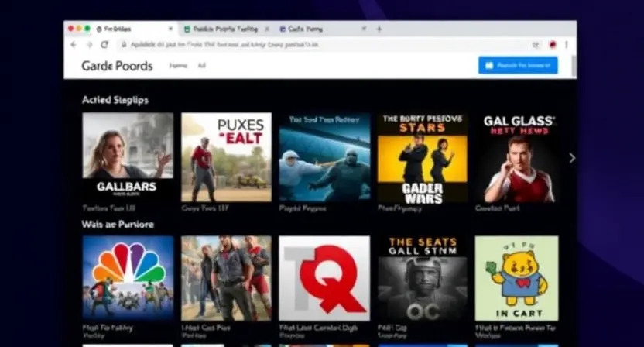Click the caption under the TQ logo
The width and height of the screenshot is (644, 347).
click(x=319, y=332)
